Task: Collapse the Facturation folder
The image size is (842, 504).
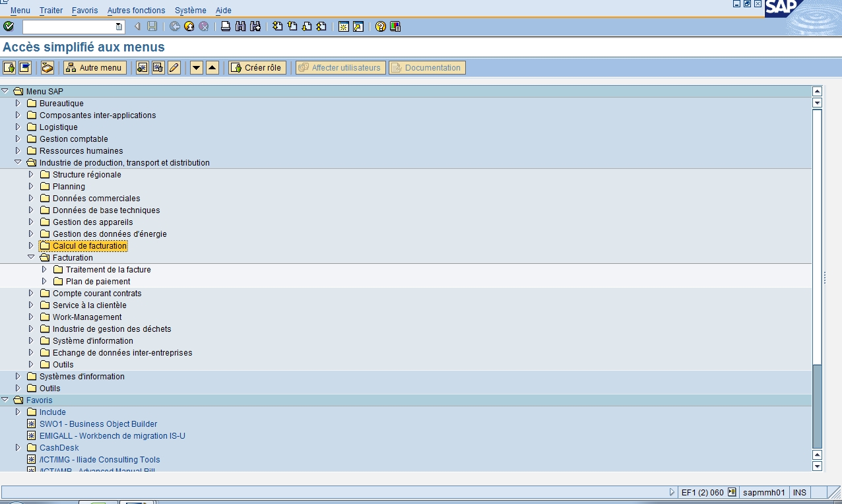Action: [x=31, y=257]
